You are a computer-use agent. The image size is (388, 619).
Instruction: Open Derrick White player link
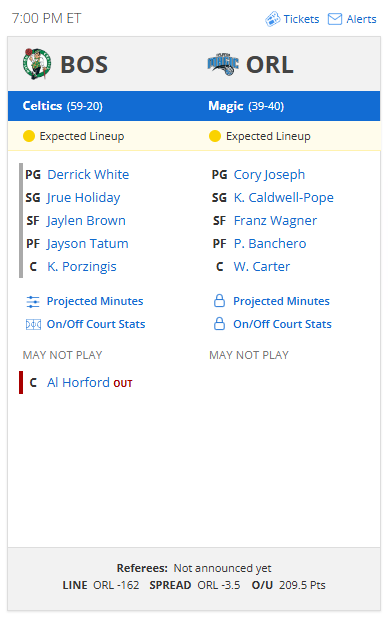click(x=88, y=174)
